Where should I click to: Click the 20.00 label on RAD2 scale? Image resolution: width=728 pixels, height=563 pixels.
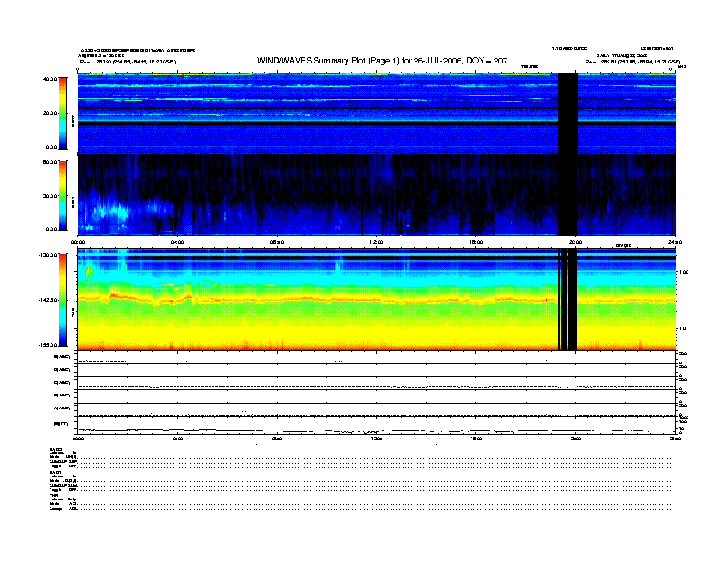pos(50,113)
